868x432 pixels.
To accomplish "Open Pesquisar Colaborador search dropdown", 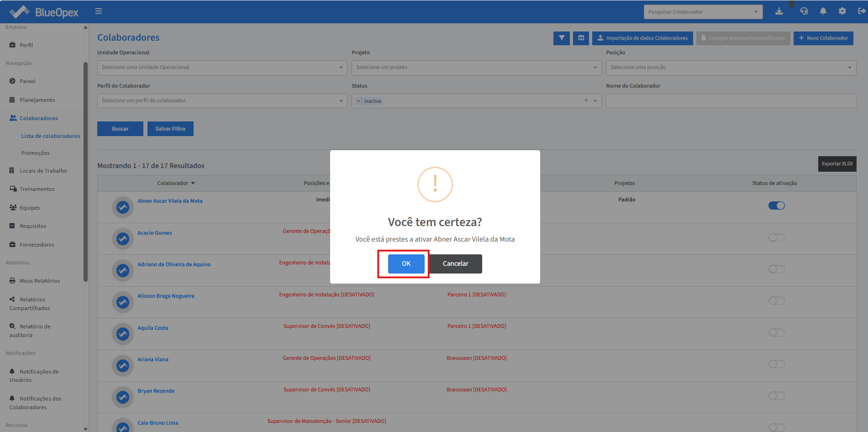I will 703,12.
